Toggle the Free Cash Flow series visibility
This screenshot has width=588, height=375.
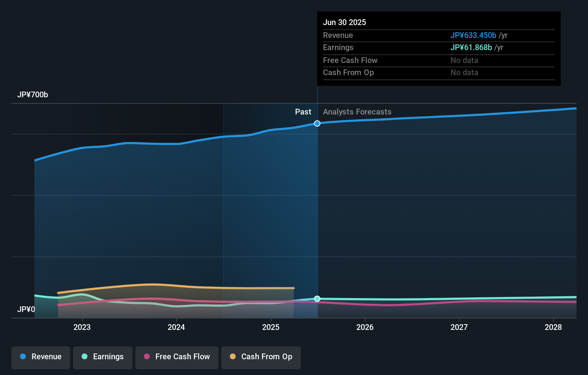pos(177,357)
